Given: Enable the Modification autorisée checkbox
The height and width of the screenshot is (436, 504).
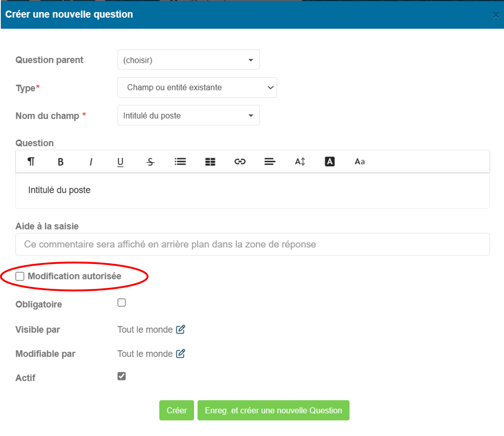Looking at the screenshot, I should [20, 276].
